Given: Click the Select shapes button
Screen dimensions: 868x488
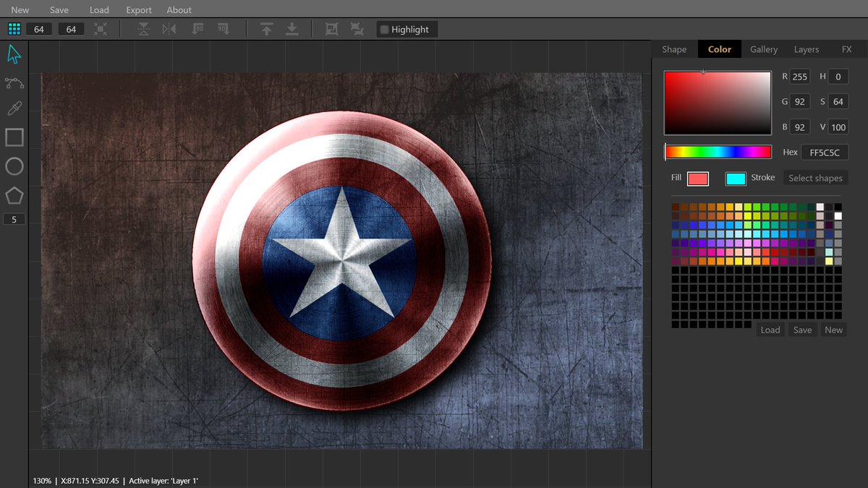Looking at the screenshot, I should [815, 178].
